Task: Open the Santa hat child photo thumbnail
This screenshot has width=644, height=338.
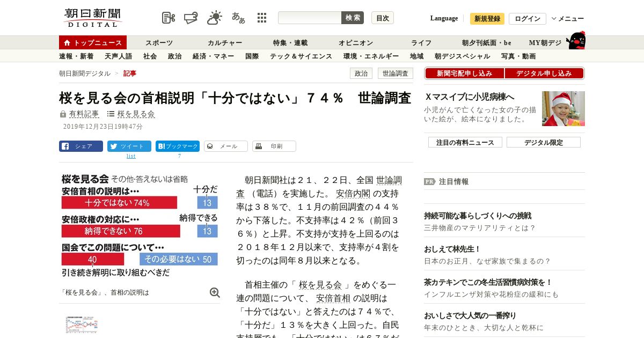Action: click(563, 108)
